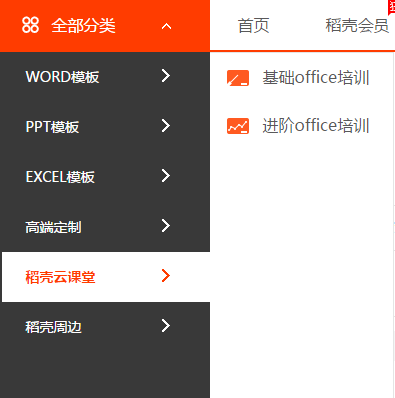
Task: Collapse the 全部分类 menu with the up chevron
Action: coord(166,26)
